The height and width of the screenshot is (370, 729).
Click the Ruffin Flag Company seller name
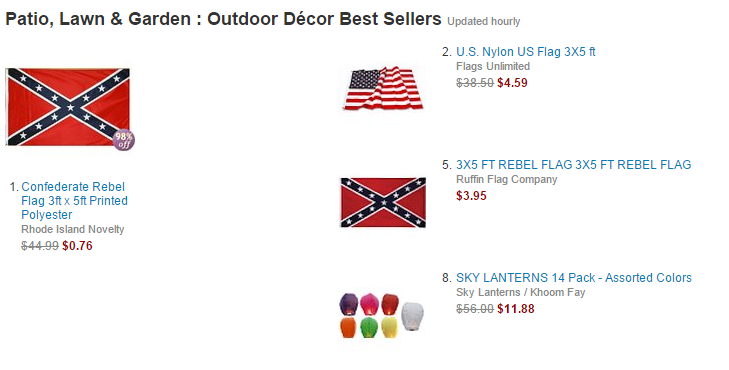tap(506, 179)
